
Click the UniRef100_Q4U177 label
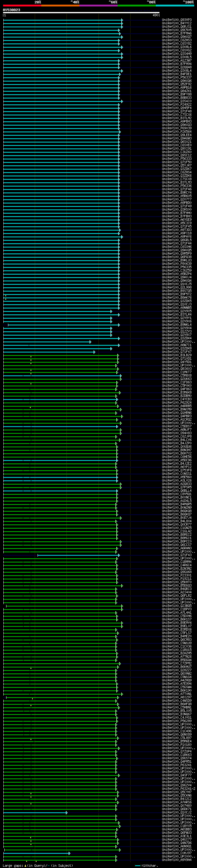tap(177, 839)
